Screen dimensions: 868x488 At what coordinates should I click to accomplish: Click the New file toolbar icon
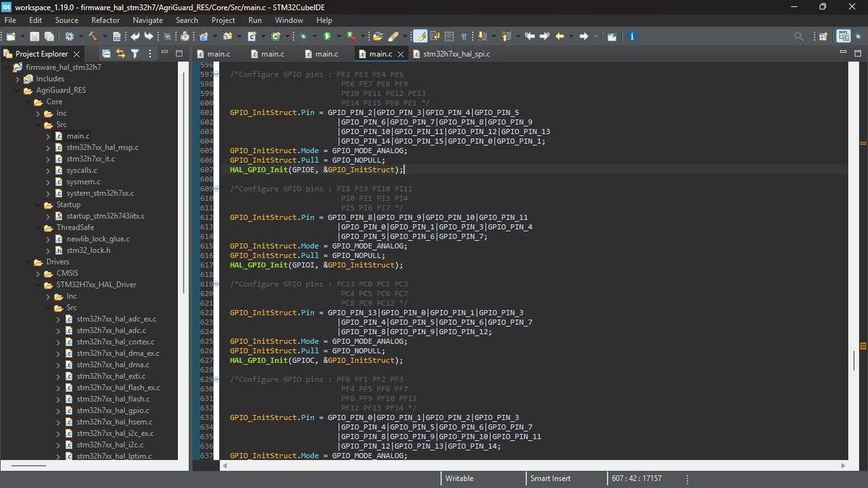(10, 36)
